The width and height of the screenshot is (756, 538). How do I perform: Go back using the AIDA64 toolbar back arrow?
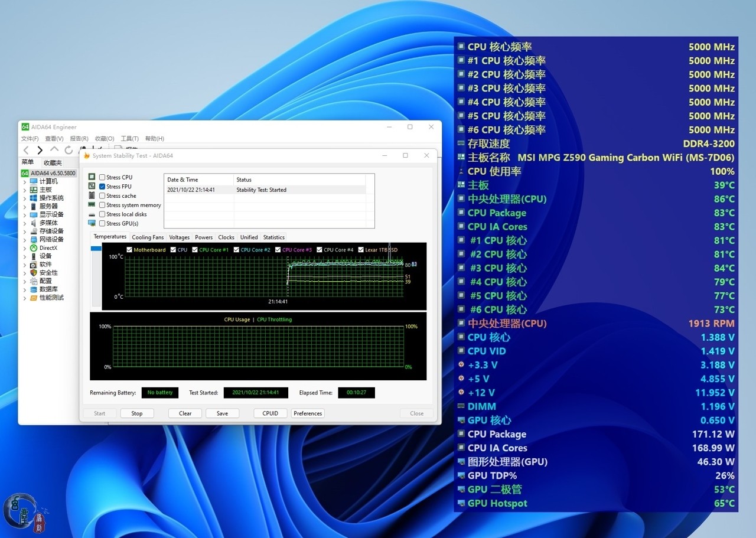[26, 151]
